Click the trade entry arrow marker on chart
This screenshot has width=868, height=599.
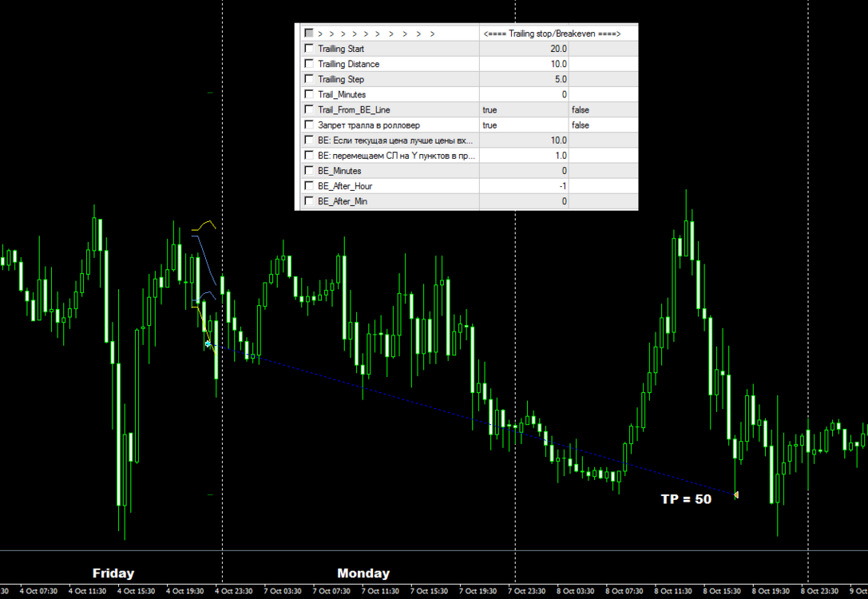coord(208,343)
